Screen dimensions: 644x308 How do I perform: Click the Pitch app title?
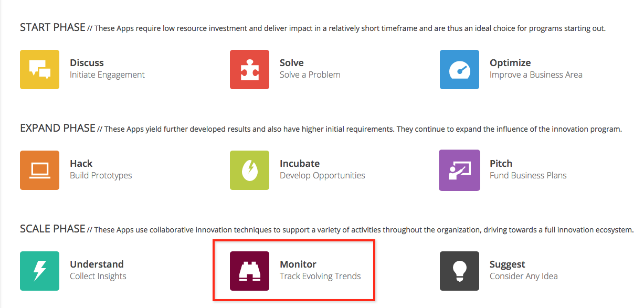coord(501,164)
